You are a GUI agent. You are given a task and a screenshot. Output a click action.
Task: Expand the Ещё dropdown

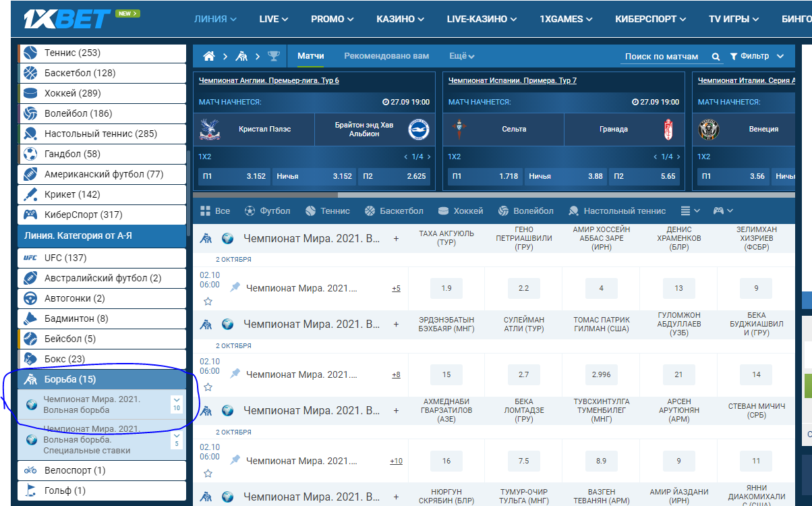(x=462, y=56)
